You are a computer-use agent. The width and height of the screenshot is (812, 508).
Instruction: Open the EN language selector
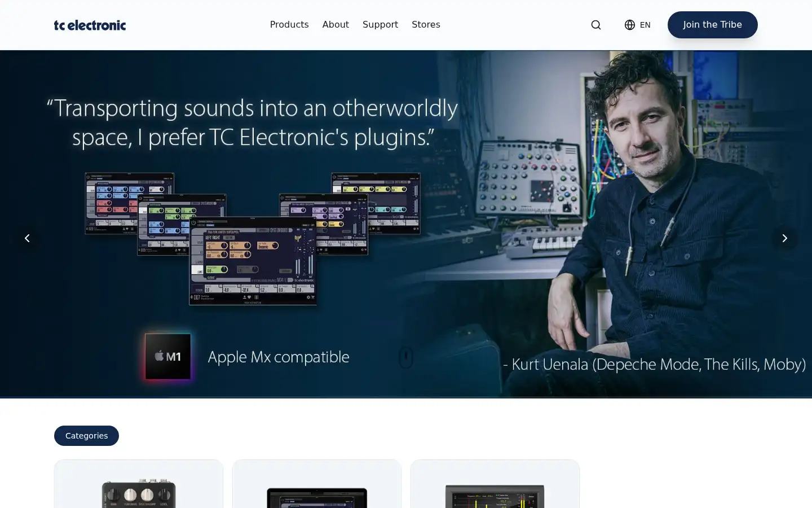[638, 25]
